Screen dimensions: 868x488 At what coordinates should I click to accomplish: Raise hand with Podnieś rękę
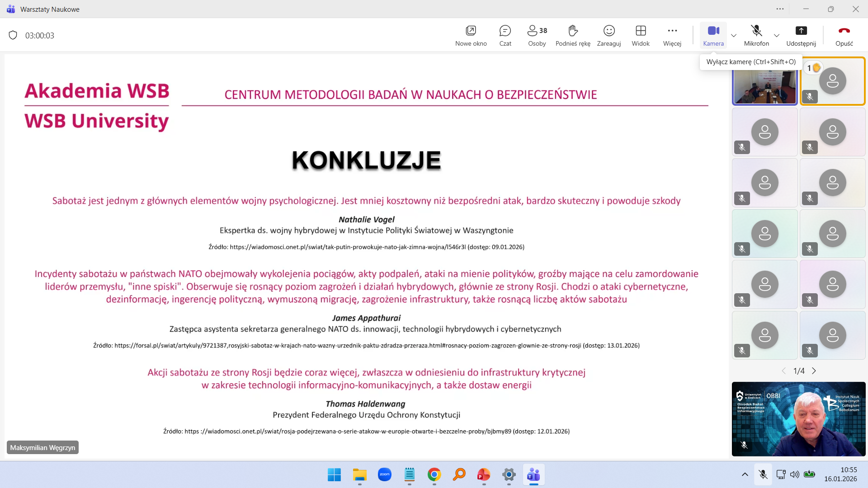573,35
